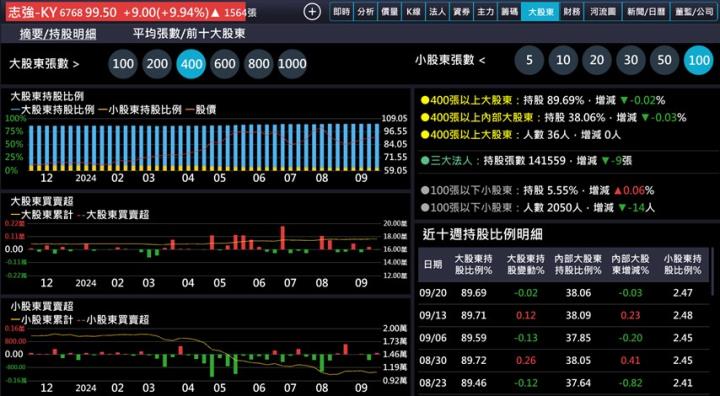720x396 pixels.
Task: Select small shareholder threshold 100
Action: (x=698, y=60)
